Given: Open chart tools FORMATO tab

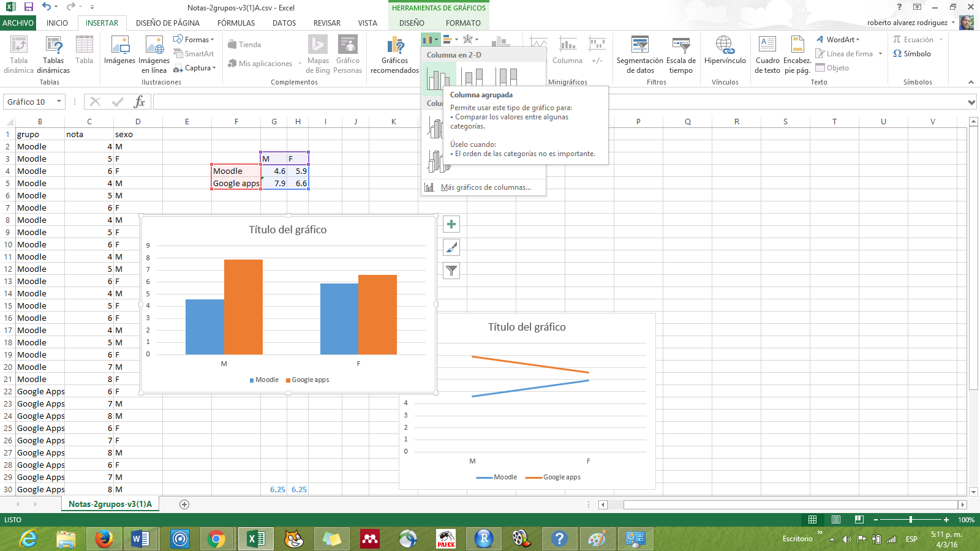Looking at the screenshot, I should point(463,23).
